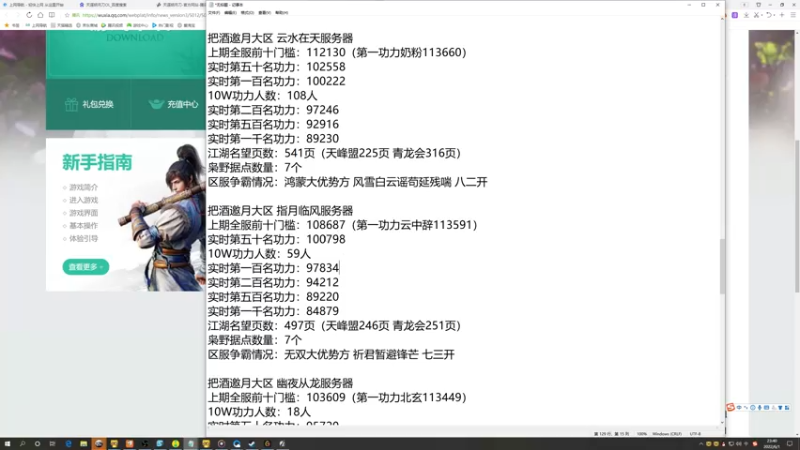Image resolution: width=800 pixels, height=450 pixels.
Task: Open 基本操作 link in 新手指南
Action: coord(83,226)
